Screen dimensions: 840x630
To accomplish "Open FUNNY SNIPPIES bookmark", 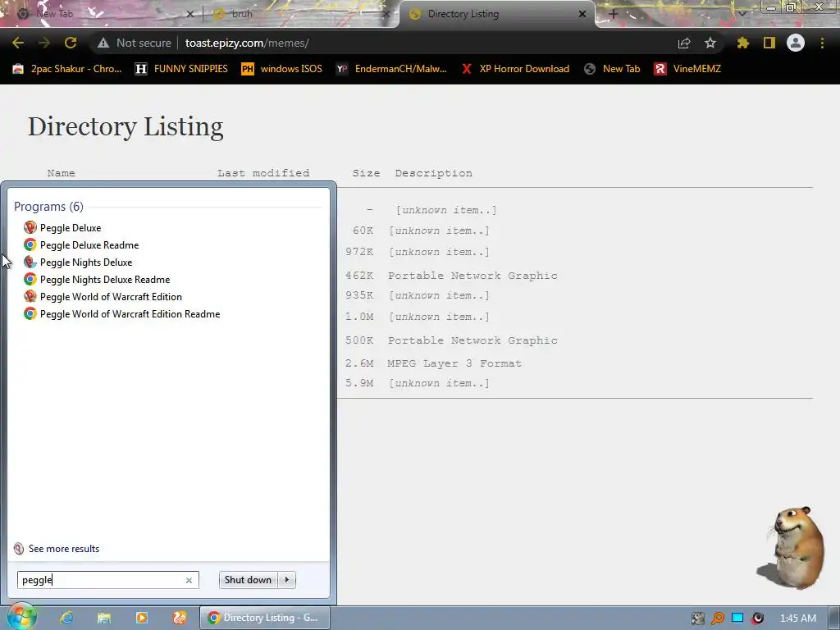I will pos(181,69).
